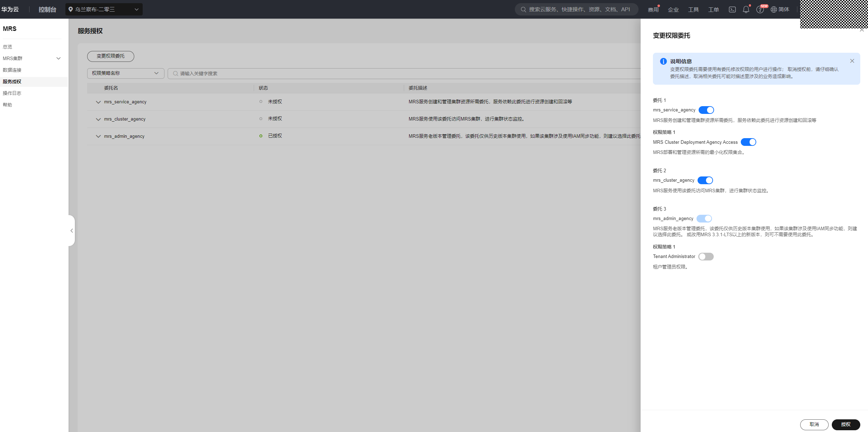868x432 pixels.
Task: Expand the mrs_admin_agency table row
Action: (98, 136)
